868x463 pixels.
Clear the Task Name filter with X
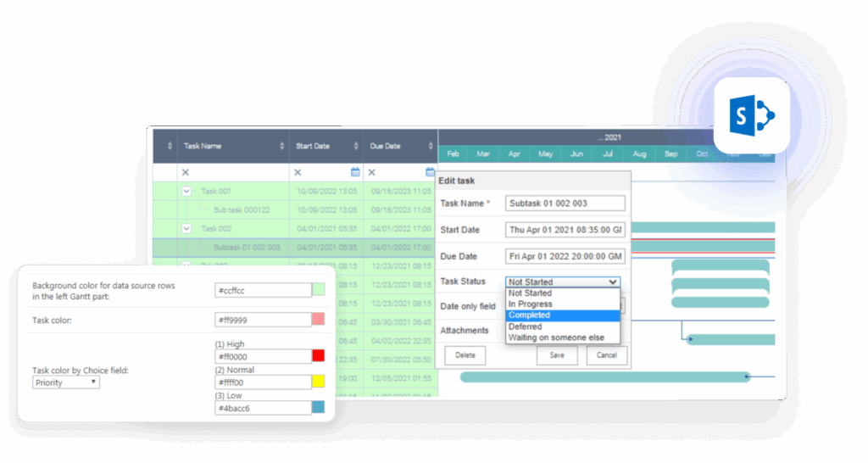point(186,172)
